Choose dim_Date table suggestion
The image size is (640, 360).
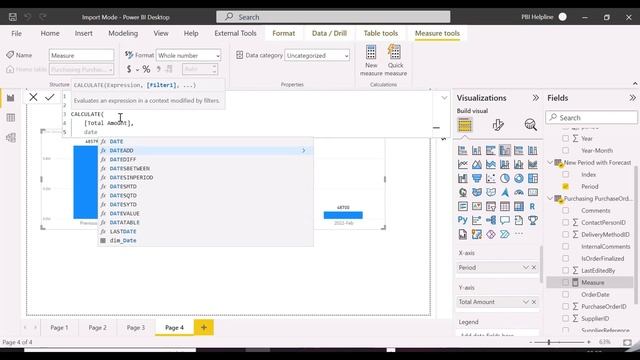click(205, 240)
